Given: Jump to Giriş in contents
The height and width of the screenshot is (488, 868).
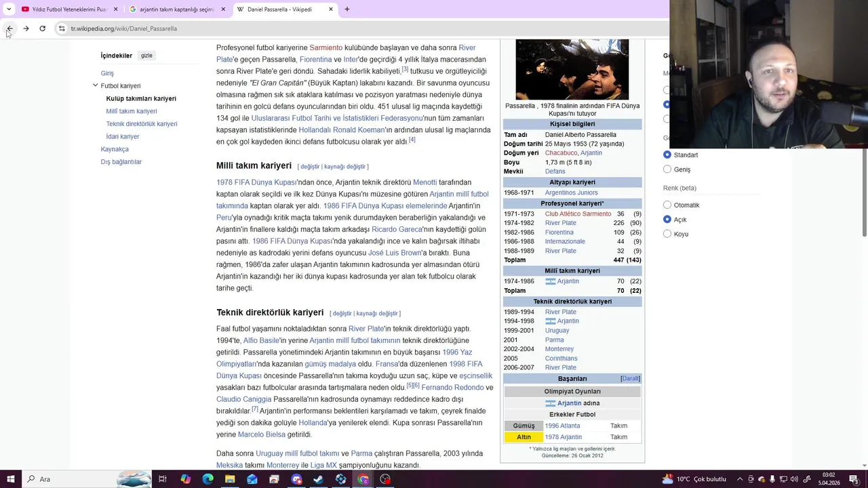Looking at the screenshot, I should 107,73.
